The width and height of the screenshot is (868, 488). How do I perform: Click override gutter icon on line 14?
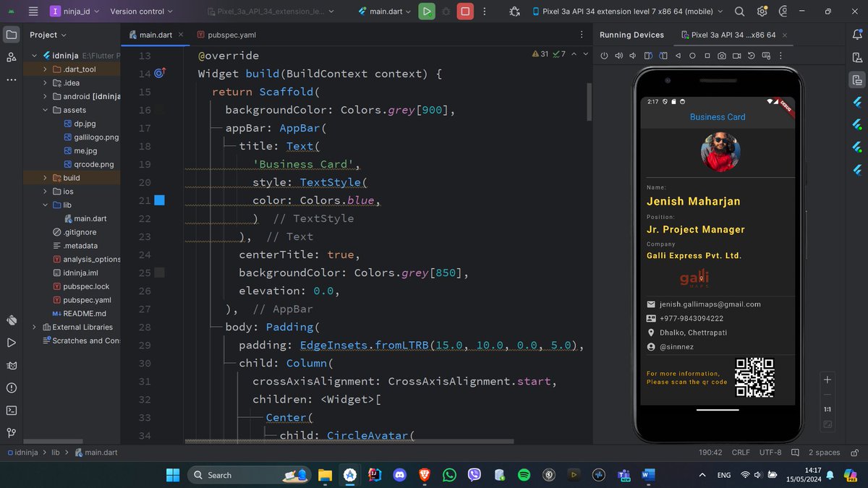[160, 73]
